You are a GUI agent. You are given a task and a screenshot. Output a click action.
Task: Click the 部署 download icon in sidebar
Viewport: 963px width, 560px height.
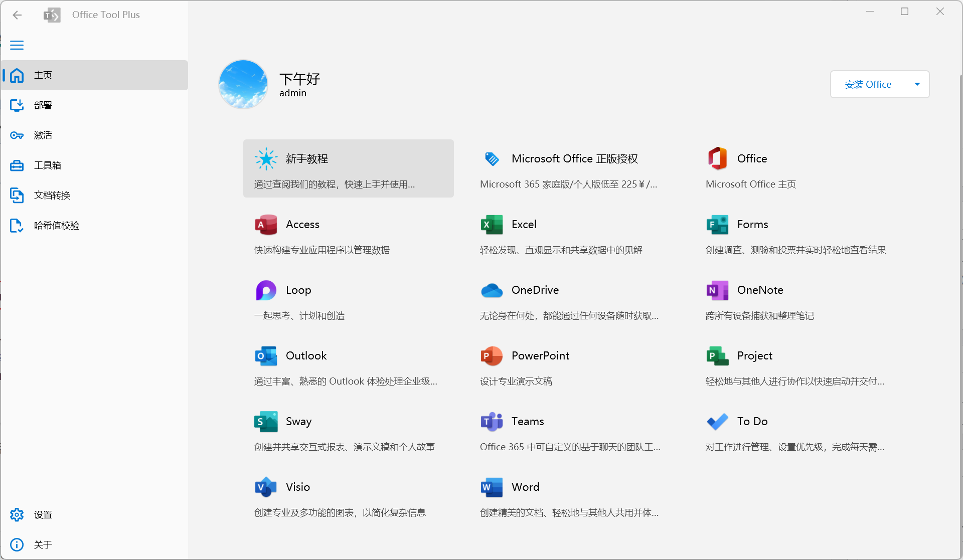17,105
